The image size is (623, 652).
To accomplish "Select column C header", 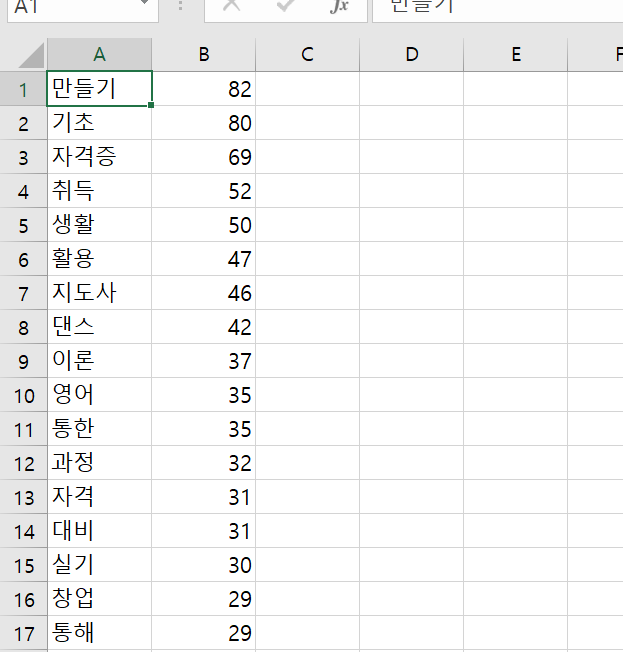I will point(307,54).
